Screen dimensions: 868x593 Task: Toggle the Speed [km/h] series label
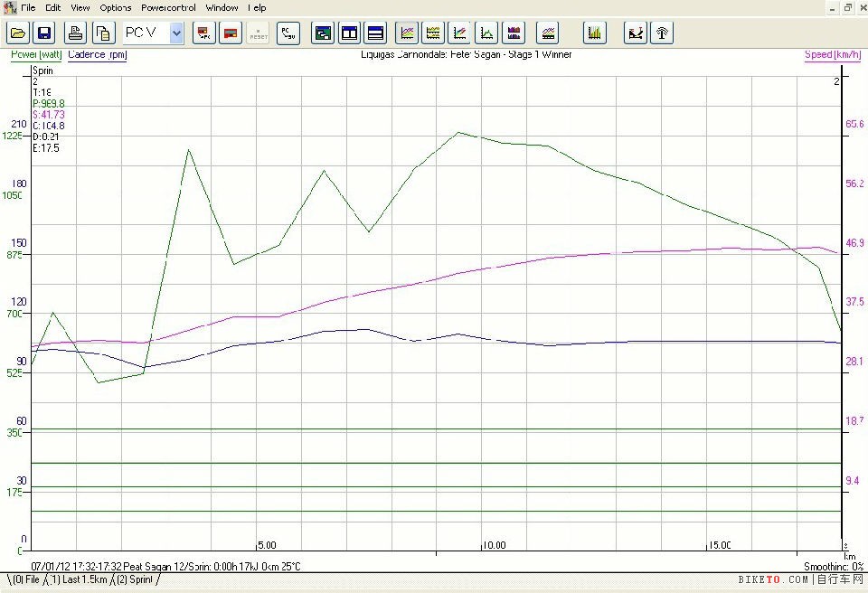[x=832, y=54]
